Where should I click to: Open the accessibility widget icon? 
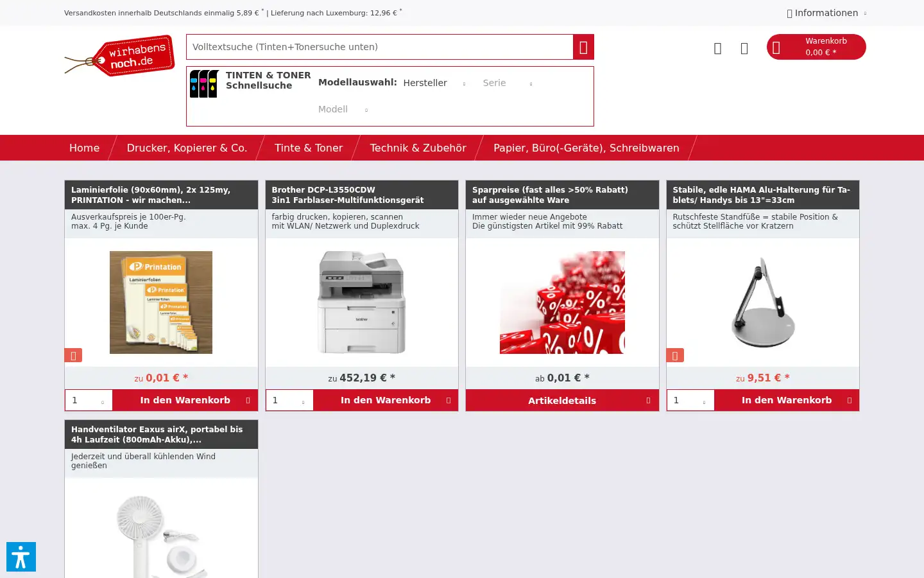(21, 557)
